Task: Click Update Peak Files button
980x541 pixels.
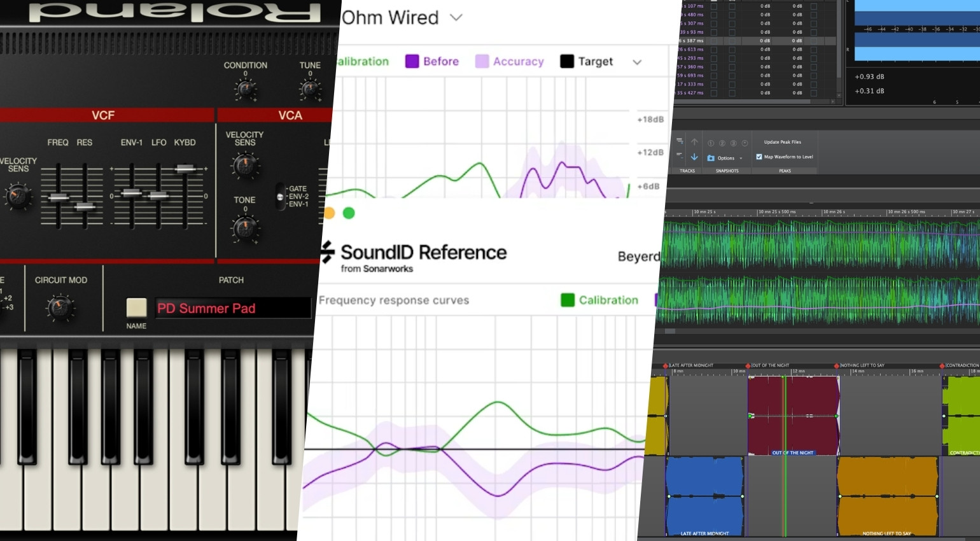Action: point(783,142)
